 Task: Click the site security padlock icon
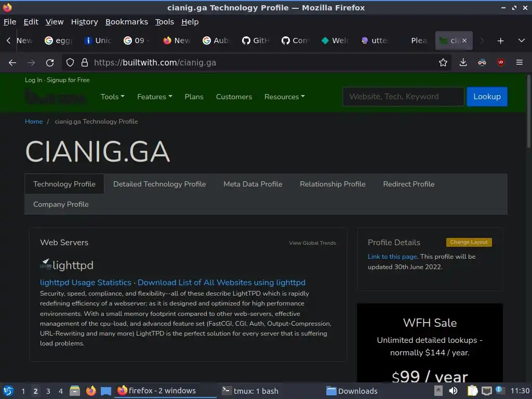(85, 62)
